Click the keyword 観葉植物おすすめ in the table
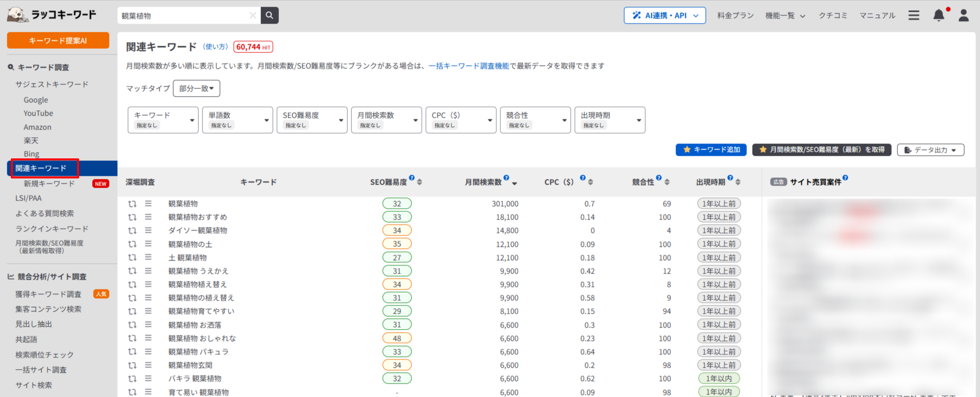This screenshot has width=980, height=397. (198, 217)
